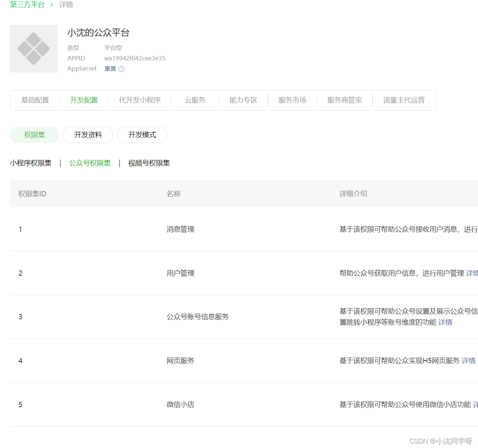This screenshot has width=478, height=448.
Task: Click the 平台型 type value
Action: 113,48
